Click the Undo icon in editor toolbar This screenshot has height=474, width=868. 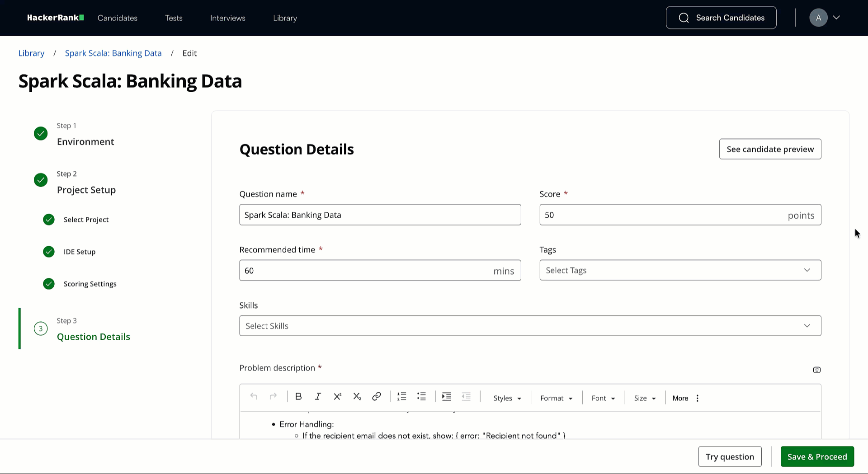pyautogui.click(x=254, y=397)
